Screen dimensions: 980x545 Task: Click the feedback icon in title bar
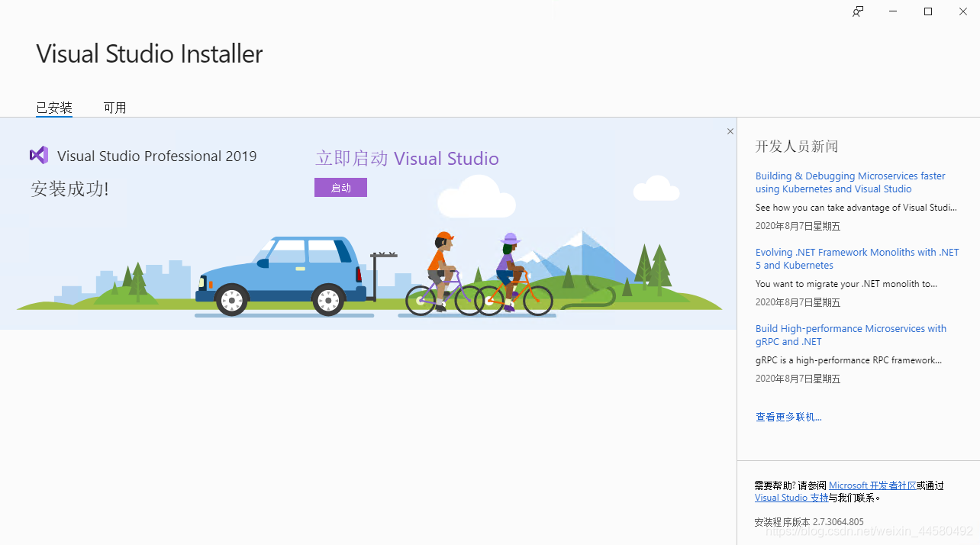pyautogui.click(x=858, y=11)
